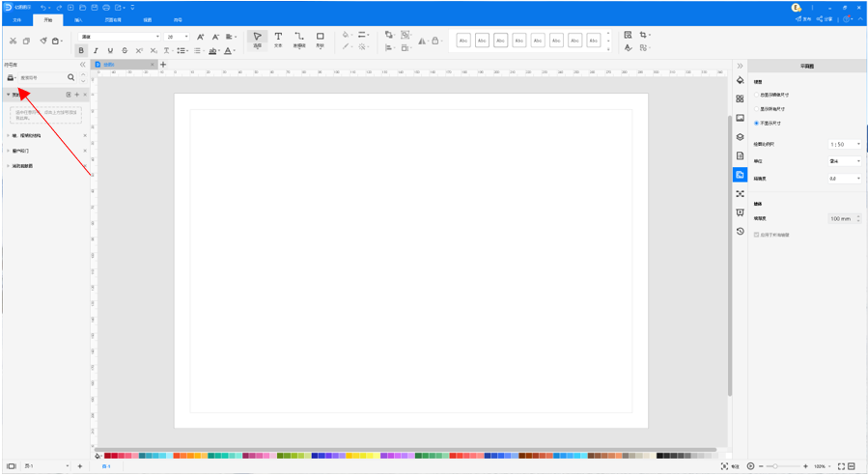Open the 文件 (File) menu
This screenshot has height=475, width=868.
16,19
